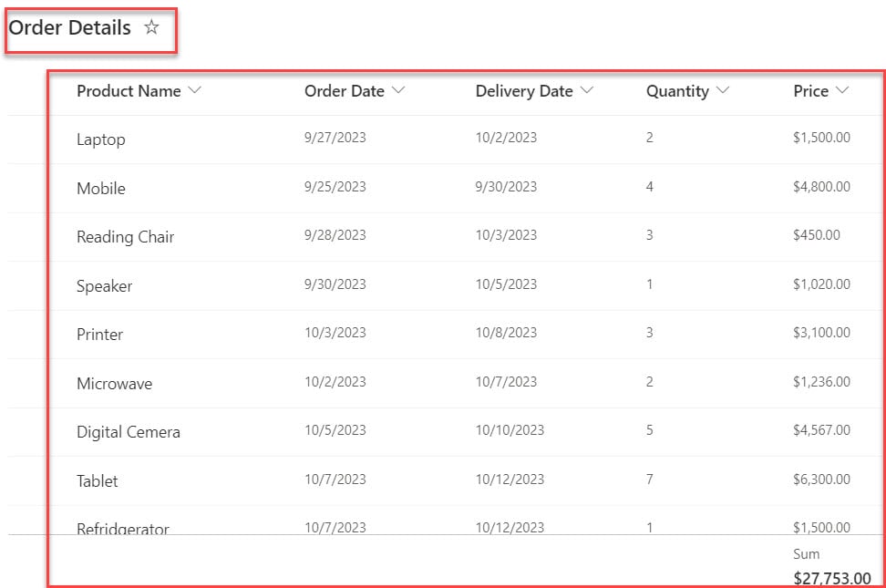
Task: Click the Delivery Date column header
Action: 524,91
